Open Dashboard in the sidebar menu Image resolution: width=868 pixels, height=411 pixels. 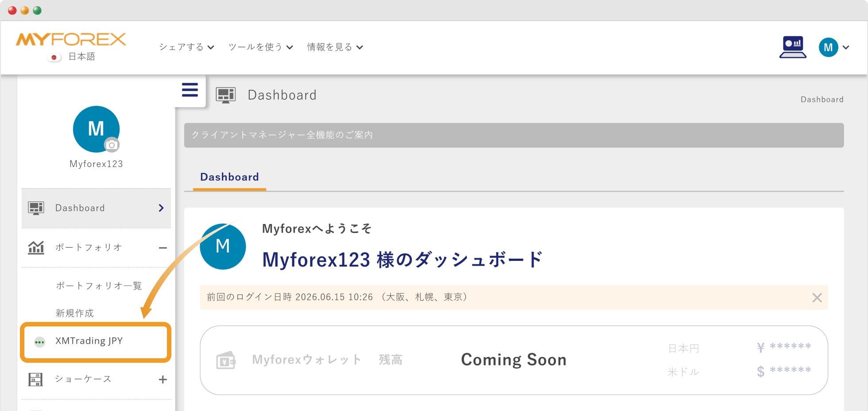click(96, 208)
